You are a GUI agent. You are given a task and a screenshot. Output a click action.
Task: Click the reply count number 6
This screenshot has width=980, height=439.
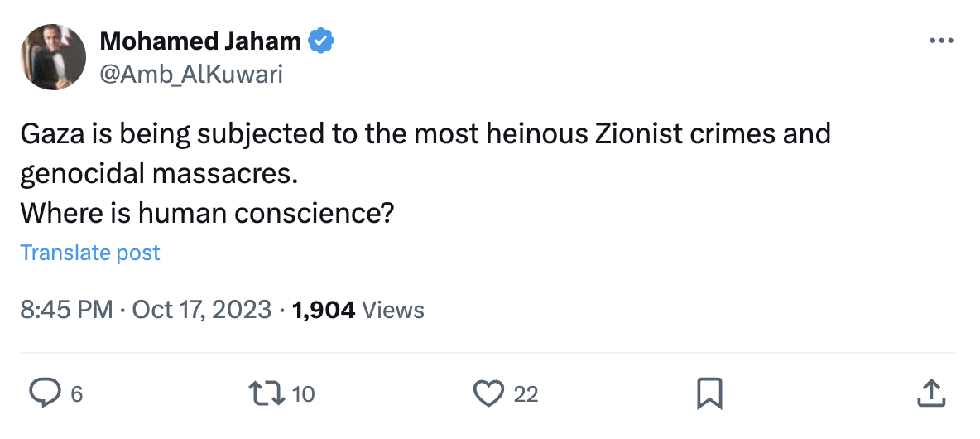(77, 394)
